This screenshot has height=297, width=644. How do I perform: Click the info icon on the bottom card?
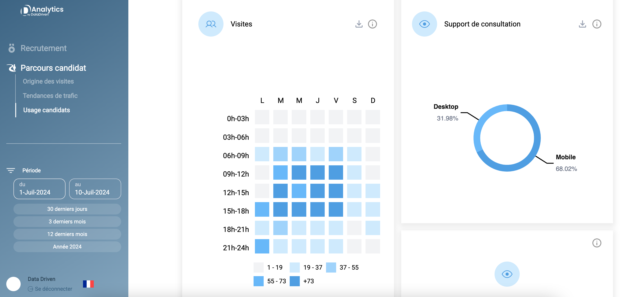(596, 243)
